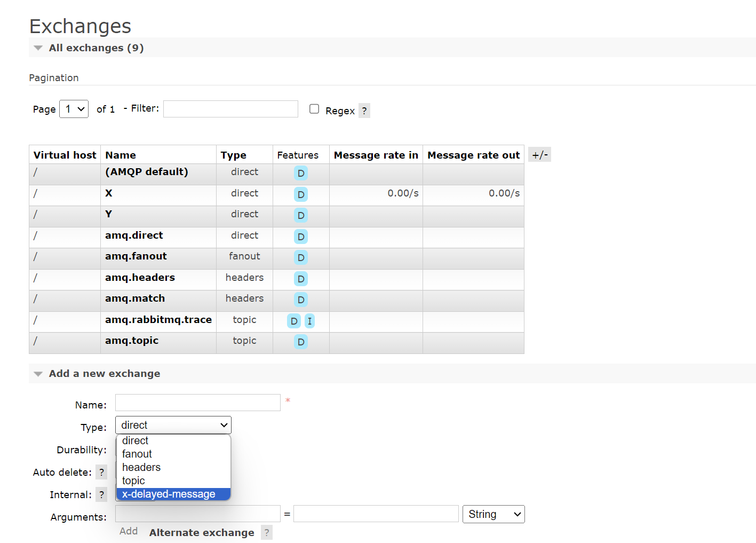Click the D badge in amq.topic row
This screenshot has width=756, height=543.
(301, 342)
